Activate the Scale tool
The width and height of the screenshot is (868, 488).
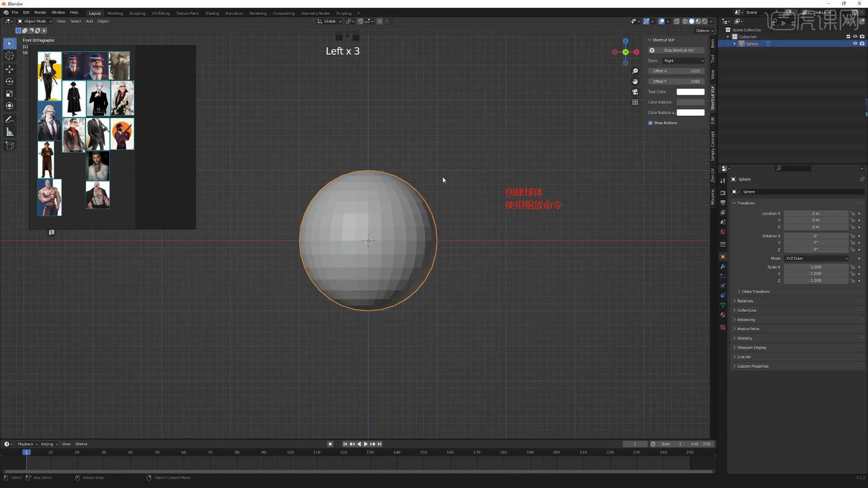pos(9,94)
